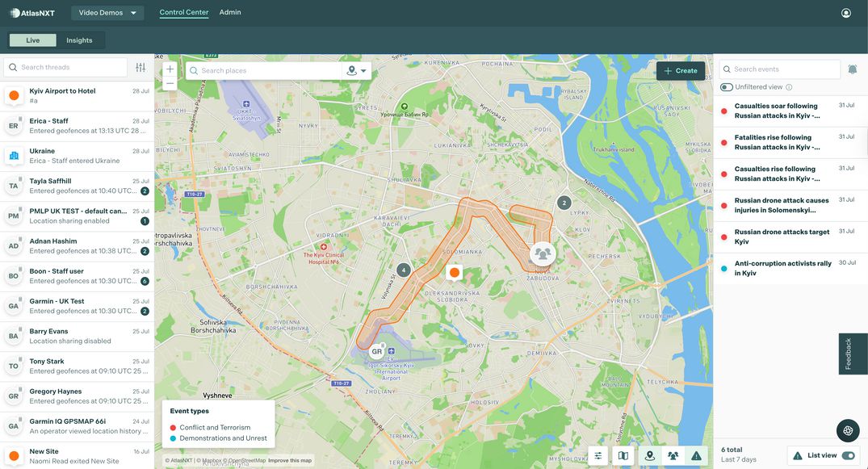868x469 pixels.
Task: Open Garmin - UK Test thread
Action: [77, 306]
